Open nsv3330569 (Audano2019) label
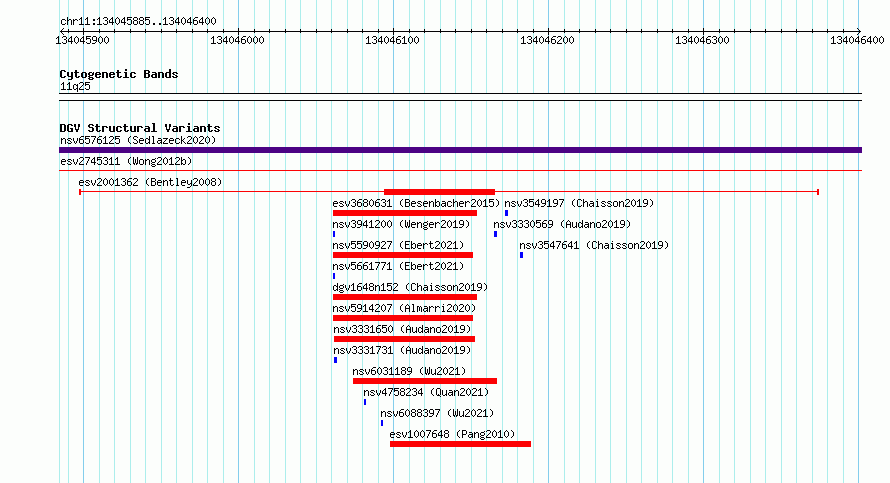This screenshot has width=890, height=483. point(562,224)
